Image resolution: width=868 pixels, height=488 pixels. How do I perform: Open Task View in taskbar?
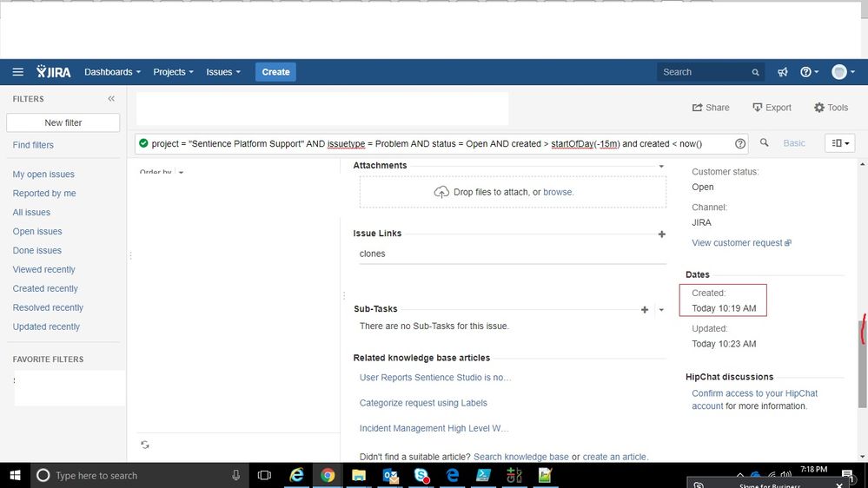pos(265,475)
